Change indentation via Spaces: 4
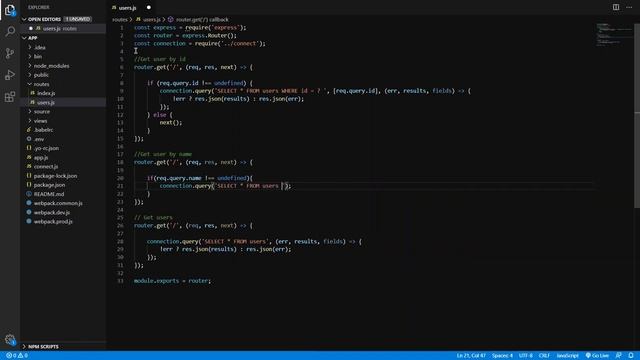Screen dimensions: 640x360 (x=502, y=356)
